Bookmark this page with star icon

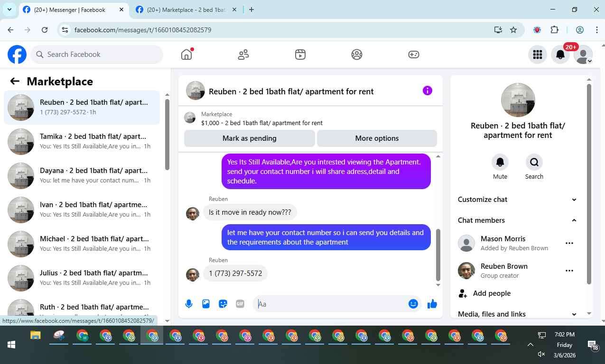pos(513,30)
